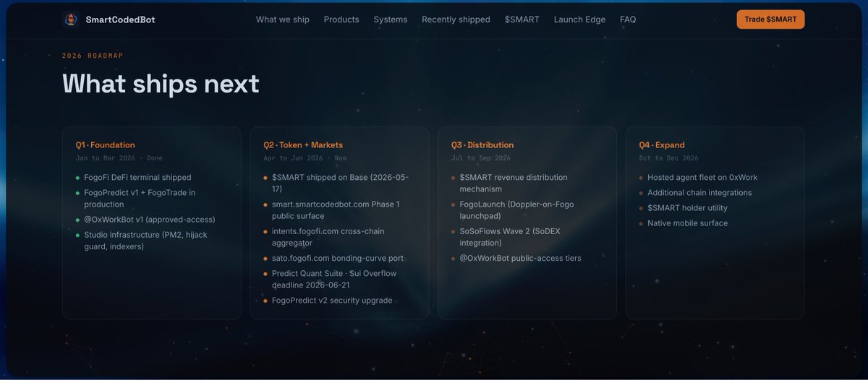The height and width of the screenshot is (380, 868).
Task: Select Systems in the navigation bar
Action: click(x=391, y=20)
